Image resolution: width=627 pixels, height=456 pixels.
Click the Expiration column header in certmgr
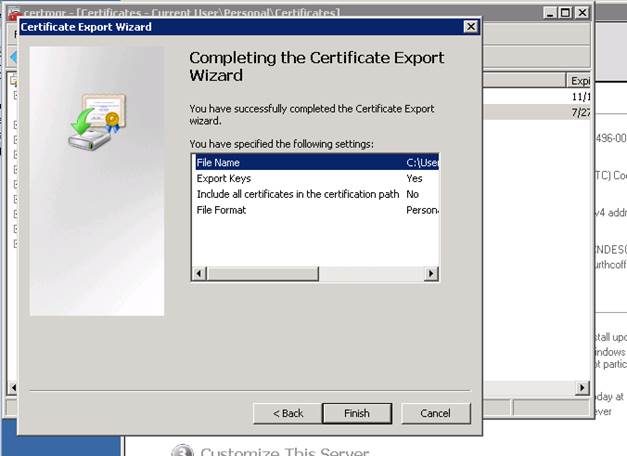pos(580,80)
